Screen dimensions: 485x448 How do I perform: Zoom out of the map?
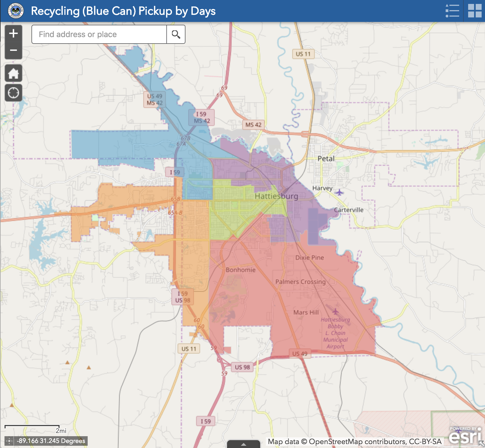[x=13, y=50]
